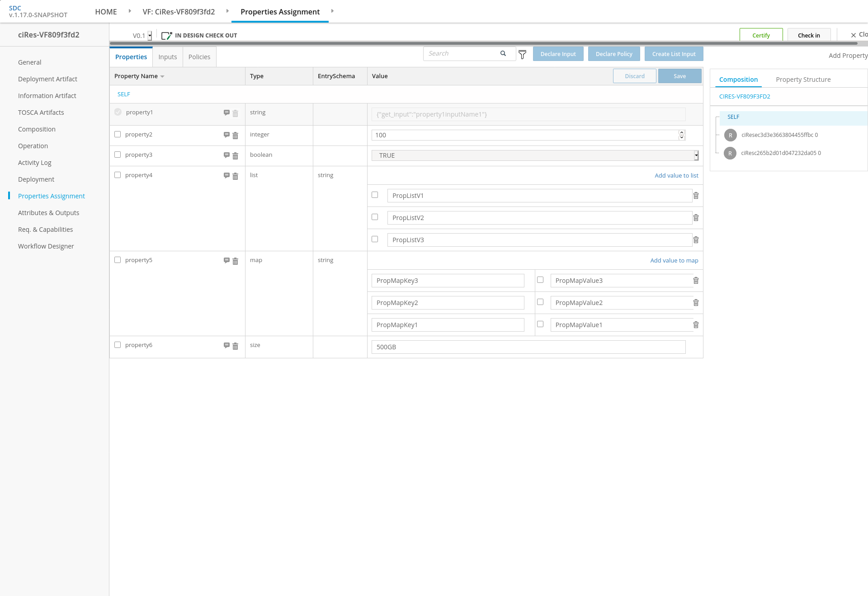Image resolution: width=868 pixels, height=596 pixels.
Task: Switch to the Policies tab
Action: (199, 57)
